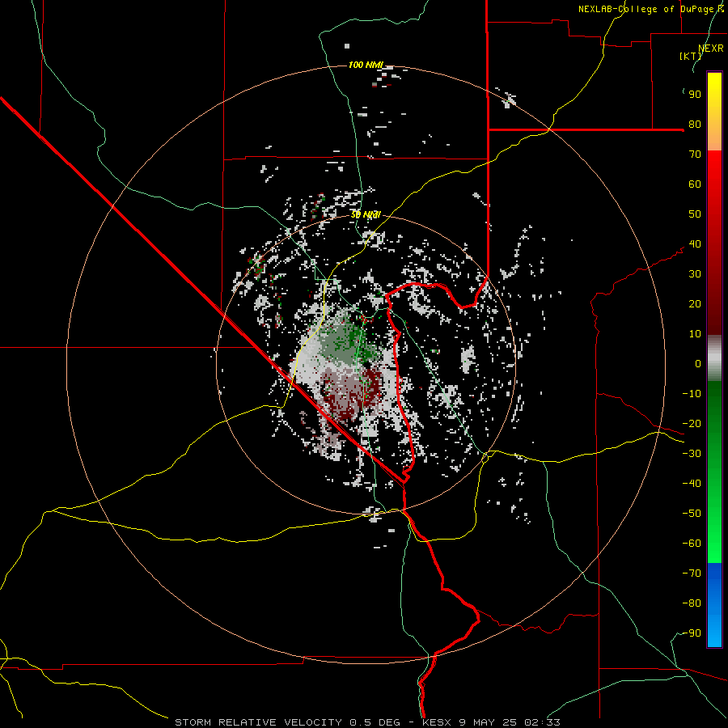This screenshot has height=728, width=728.
Task: Click the -90 value on the velocity scale
Action: tap(692, 633)
